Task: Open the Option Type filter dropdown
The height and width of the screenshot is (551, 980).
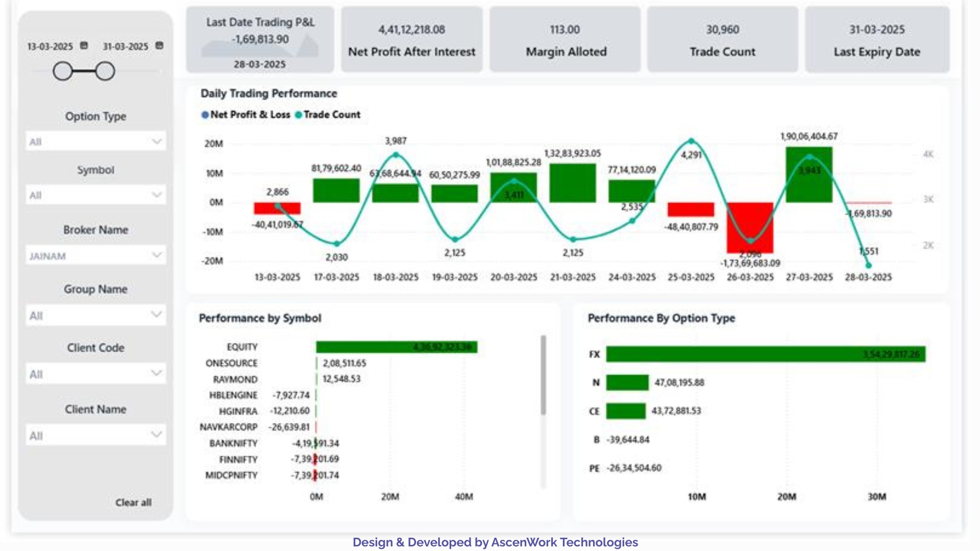Action: (x=156, y=141)
